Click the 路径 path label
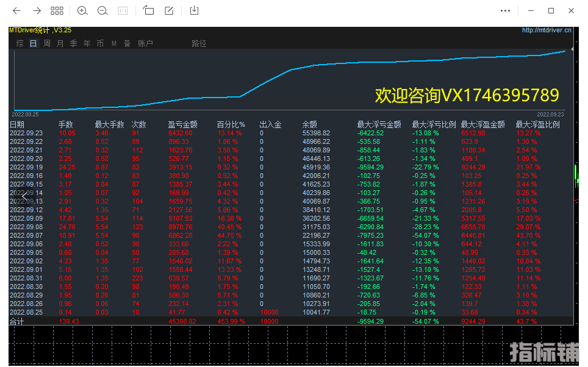 point(199,43)
